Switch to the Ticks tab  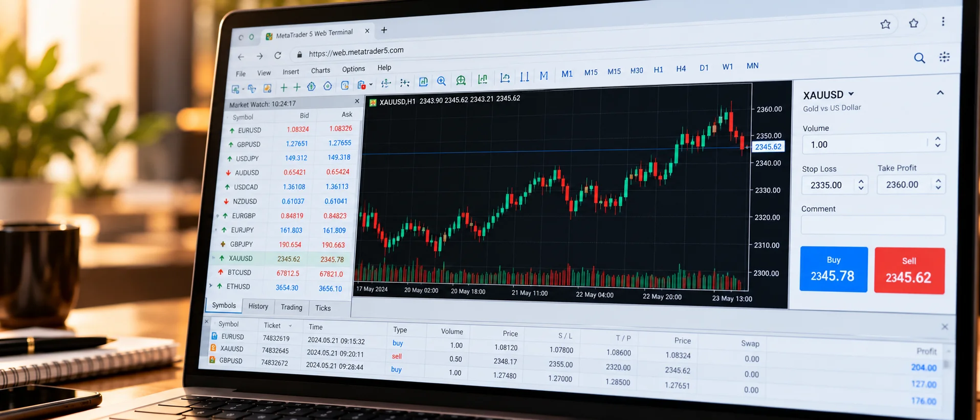[323, 308]
